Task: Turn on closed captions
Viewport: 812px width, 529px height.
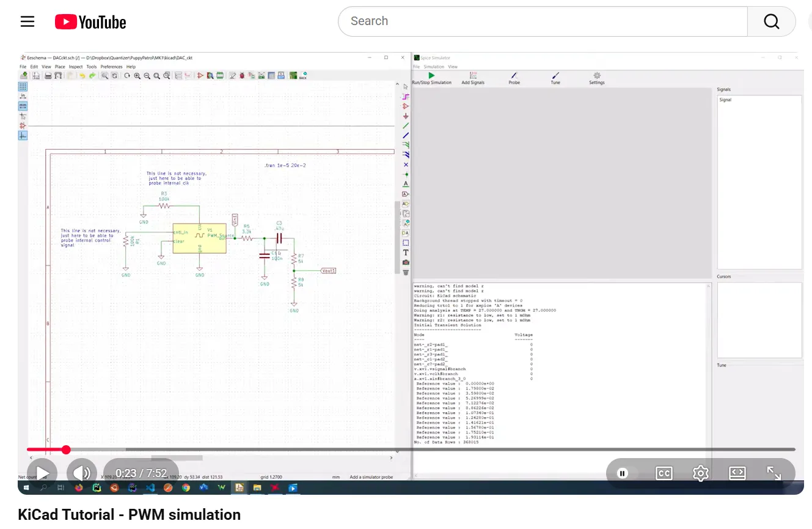Action: click(x=664, y=473)
